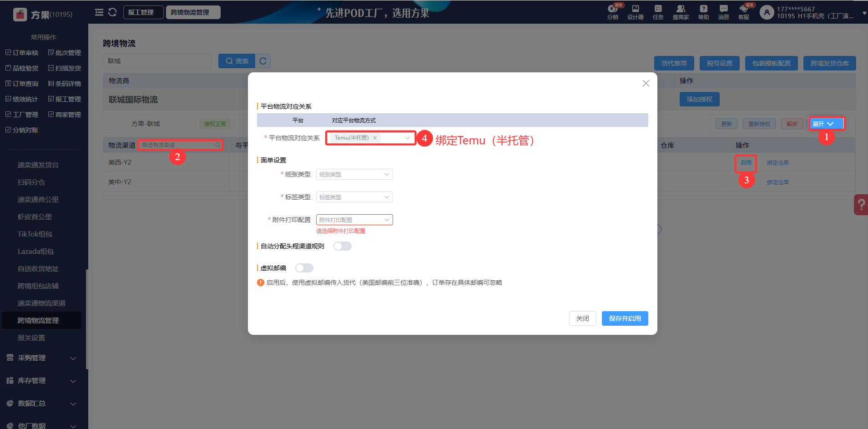Click the 税号设置 button
The width and height of the screenshot is (868, 429).
(x=720, y=63)
